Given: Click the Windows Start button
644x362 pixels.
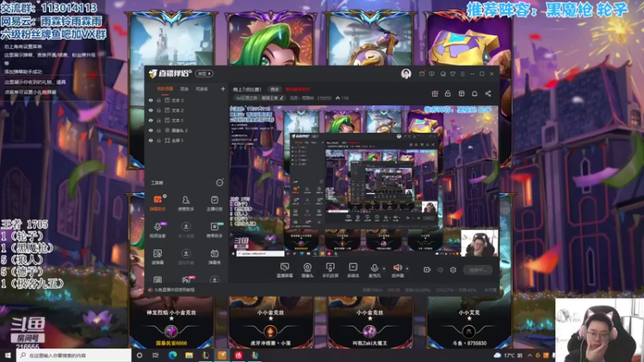Looking at the screenshot, I should tap(8, 356).
